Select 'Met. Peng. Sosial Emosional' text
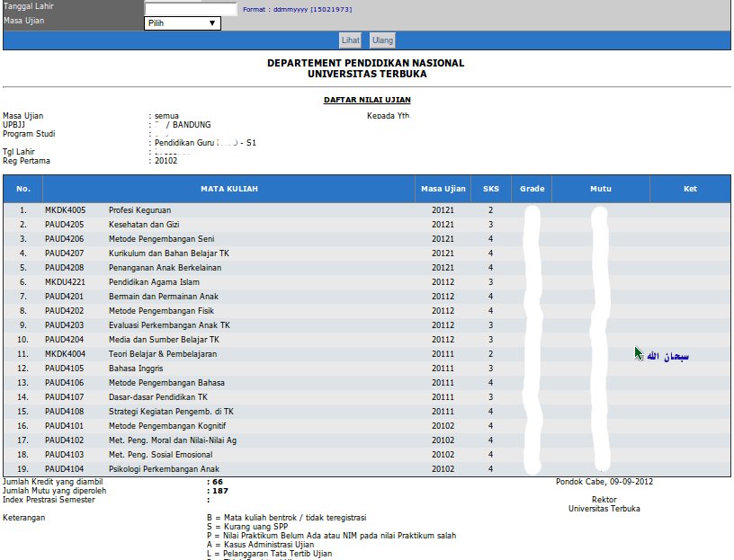This screenshot has width=734, height=560. click(160, 455)
